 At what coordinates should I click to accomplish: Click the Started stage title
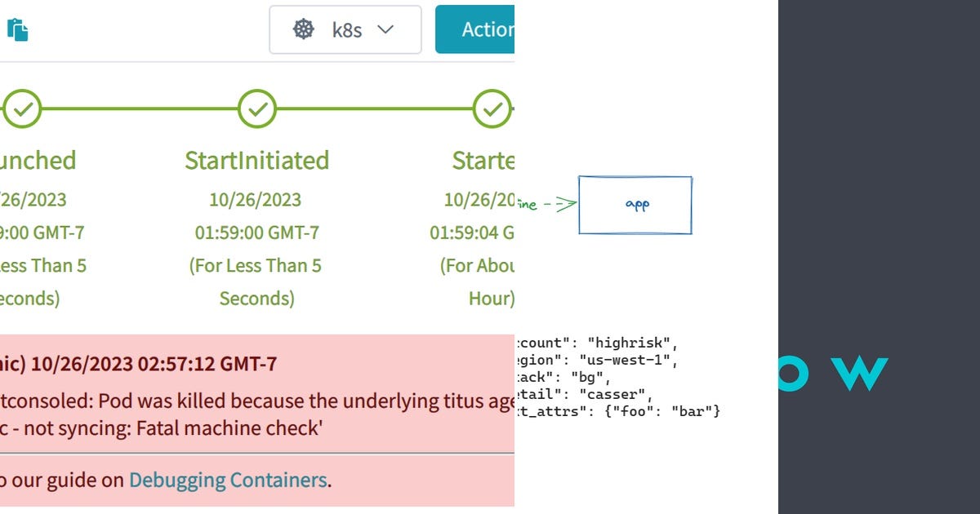pyautogui.click(x=483, y=160)
